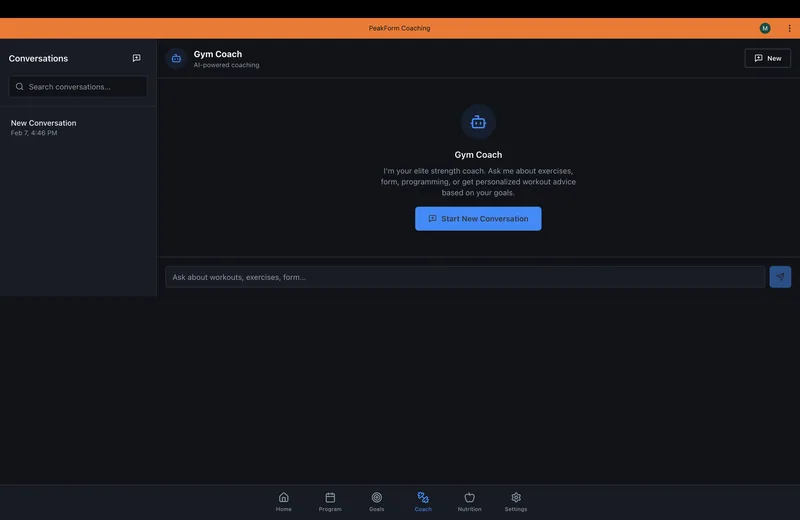Click the large robot icon above Gym Coach

tap(478, 122)
